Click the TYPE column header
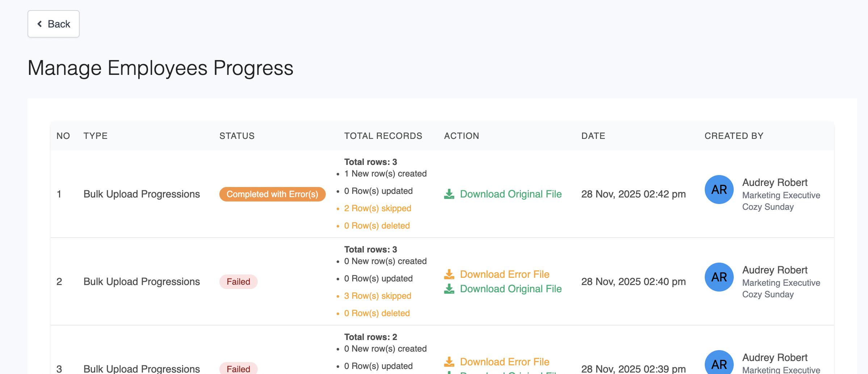This screenshot has height=374, width=868. coord(96,136)
